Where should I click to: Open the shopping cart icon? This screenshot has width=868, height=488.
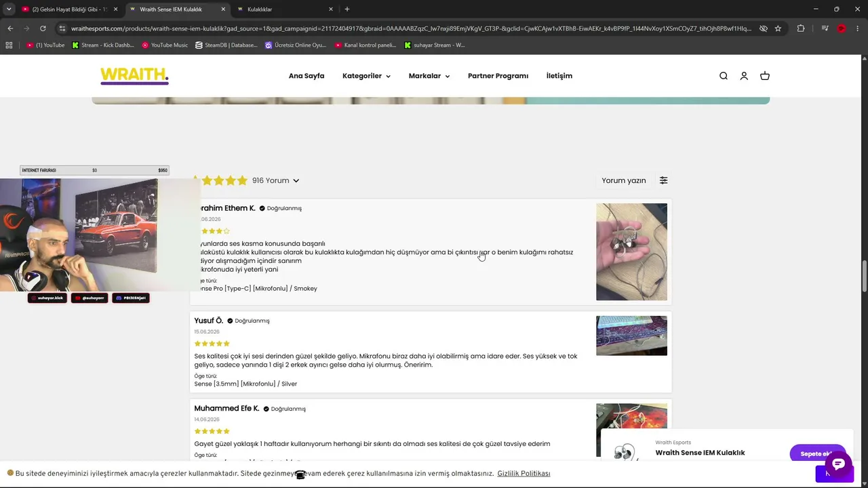coord(765,76)
